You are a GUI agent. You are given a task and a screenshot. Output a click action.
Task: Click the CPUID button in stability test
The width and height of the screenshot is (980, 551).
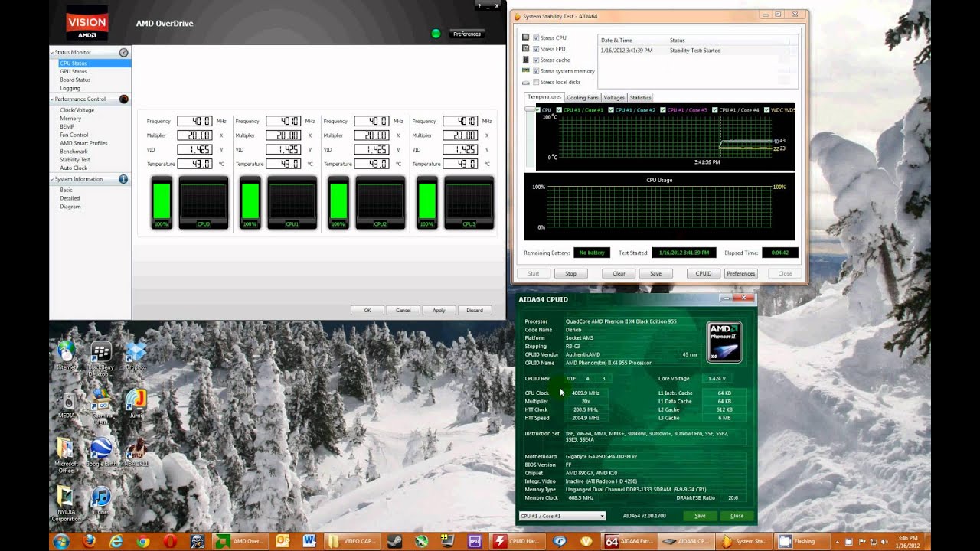pyautogui.click(x=704, y=273)
